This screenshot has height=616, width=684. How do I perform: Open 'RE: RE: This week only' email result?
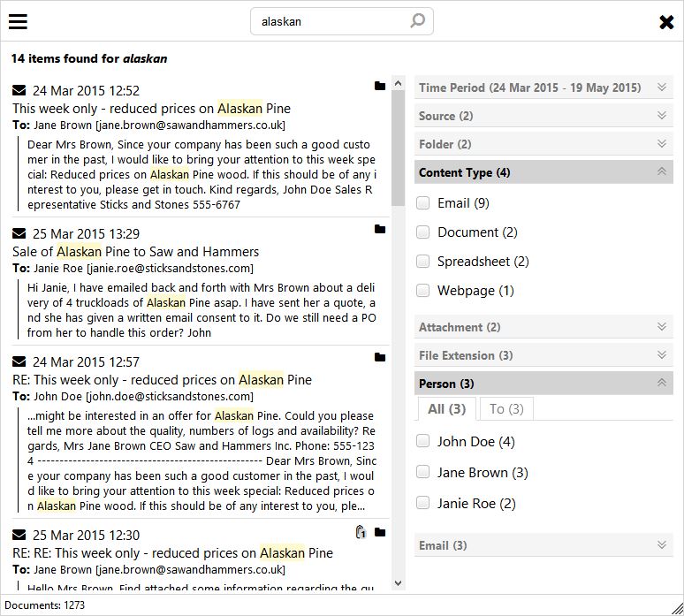click(172, 552)
